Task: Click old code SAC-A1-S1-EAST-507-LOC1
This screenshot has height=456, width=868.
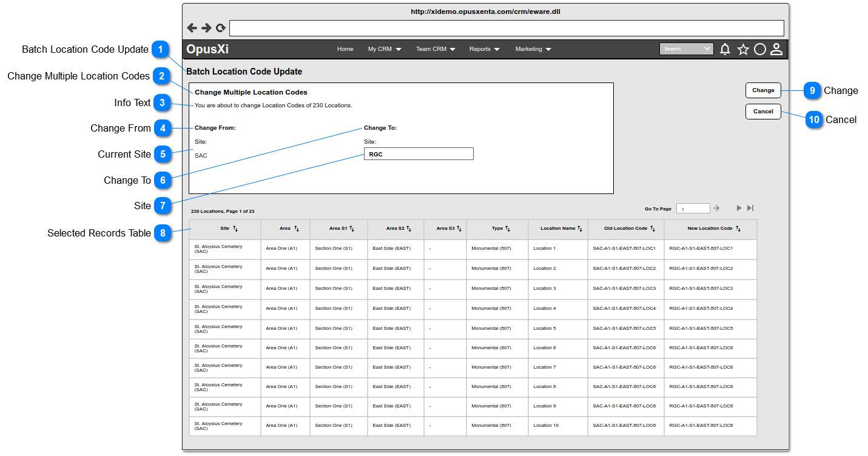Action: (x=624, y=249)
